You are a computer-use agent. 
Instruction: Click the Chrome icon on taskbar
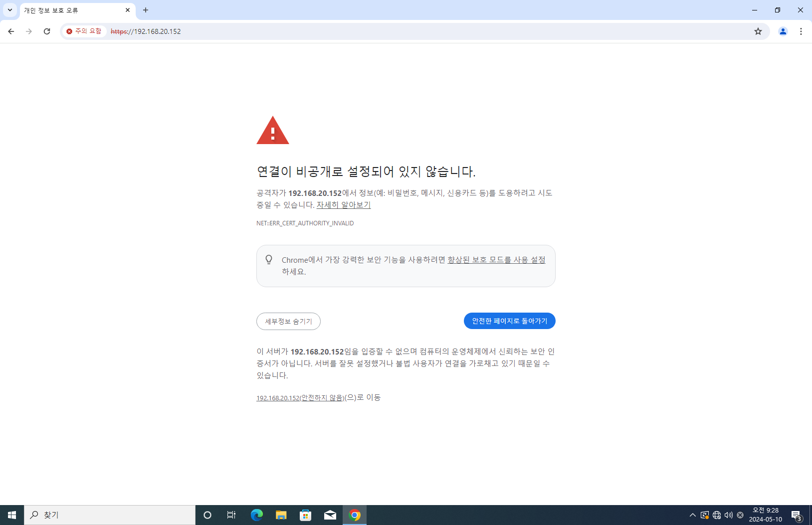click(355, 515)
